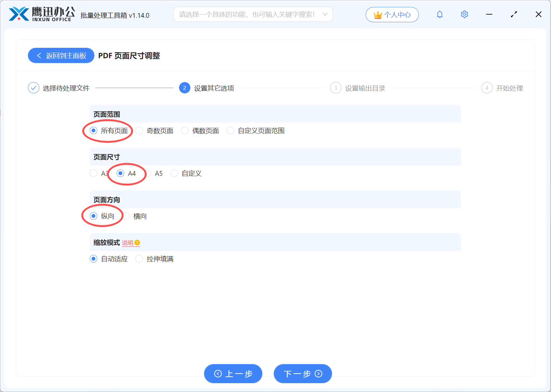Open the 说明 explanation link

click(128, 243)
